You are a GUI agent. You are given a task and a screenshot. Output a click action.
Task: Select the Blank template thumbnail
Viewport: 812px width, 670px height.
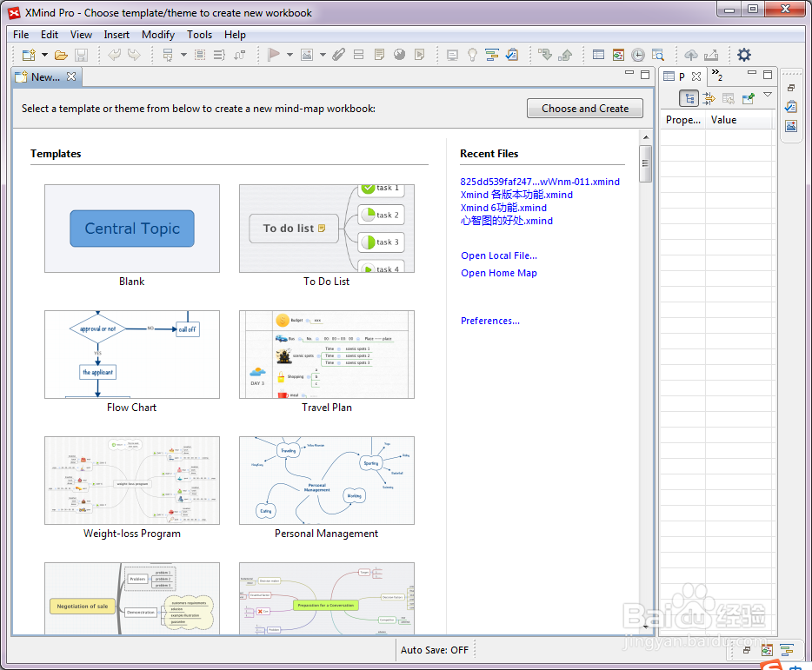click(132, 229)
